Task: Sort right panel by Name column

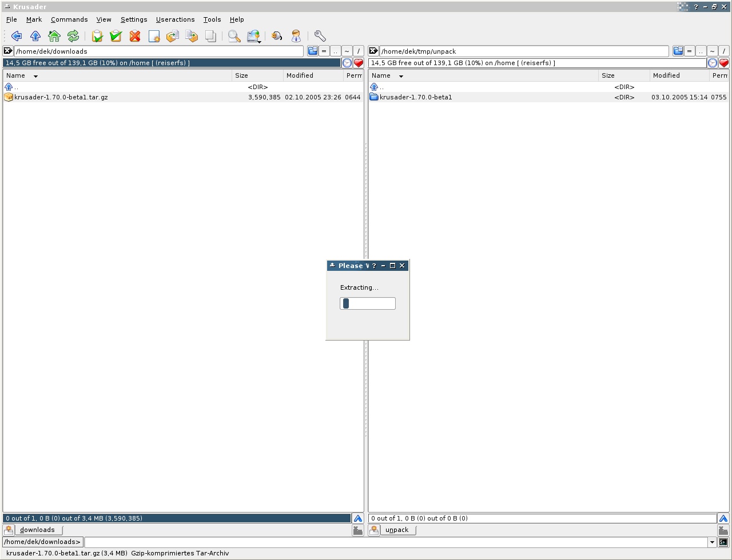Action: coord(484,75)
